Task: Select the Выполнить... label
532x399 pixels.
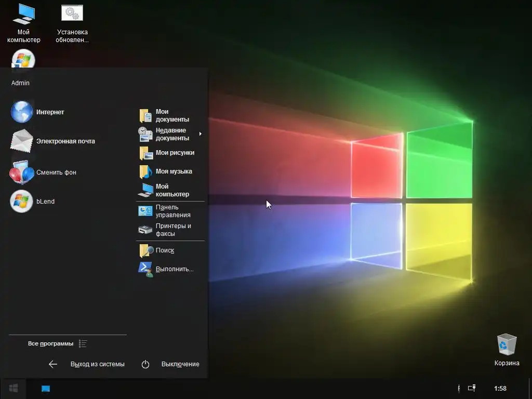Action: tap(175, 269)
